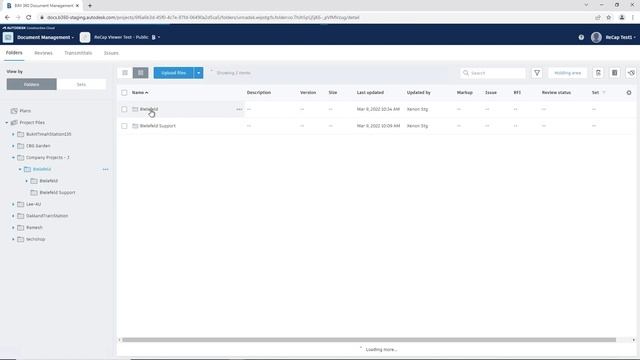Check the Bielefeld Support row checkbox
This screenshot has width=640, height=360.
point(124,126)
